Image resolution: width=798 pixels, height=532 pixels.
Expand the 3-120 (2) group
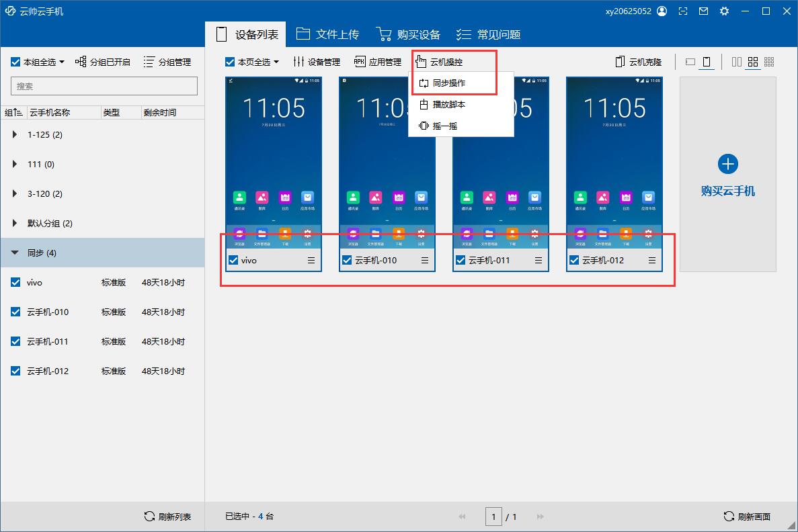click(14, 193)
